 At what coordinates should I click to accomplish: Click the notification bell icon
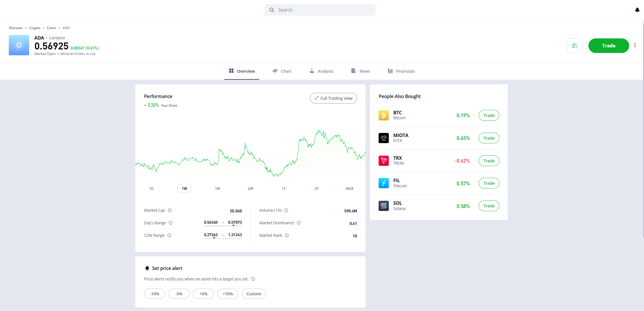(637, 10)
